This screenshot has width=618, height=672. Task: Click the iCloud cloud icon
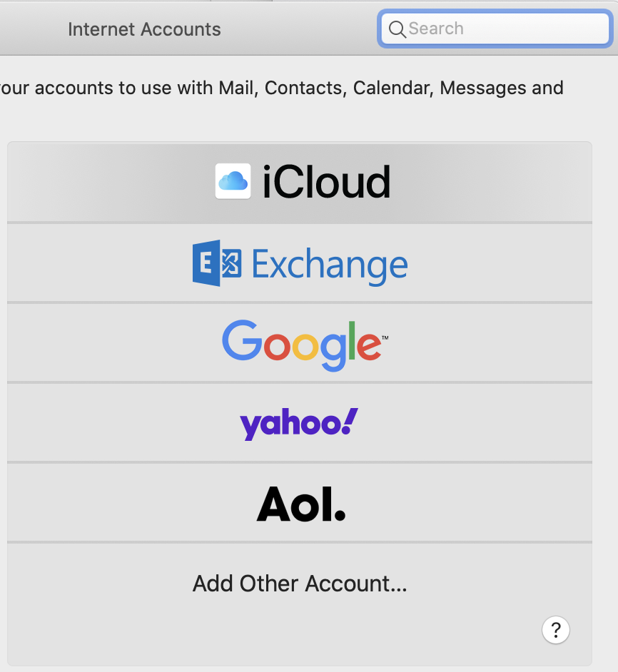click(x=233, y=181)
